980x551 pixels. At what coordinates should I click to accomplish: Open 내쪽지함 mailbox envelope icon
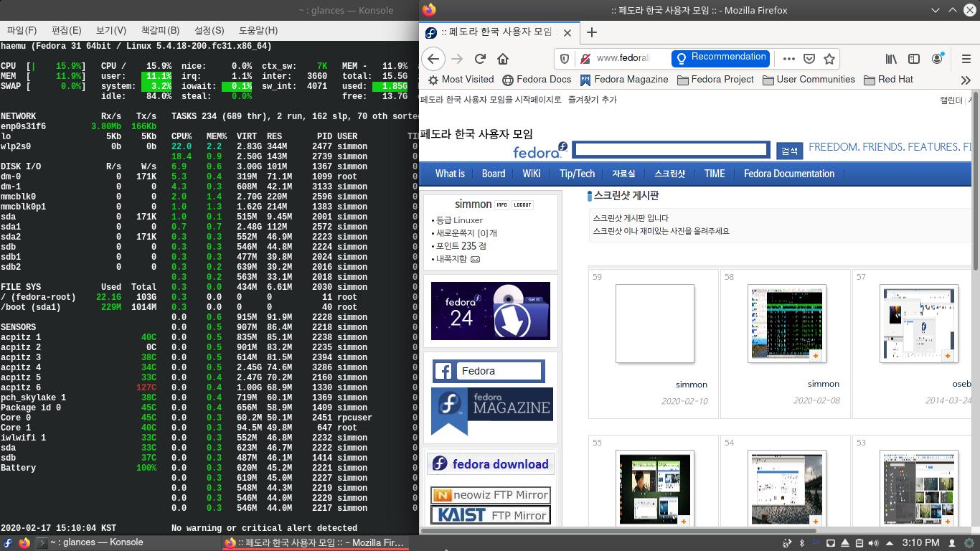[x=475, y=259]
